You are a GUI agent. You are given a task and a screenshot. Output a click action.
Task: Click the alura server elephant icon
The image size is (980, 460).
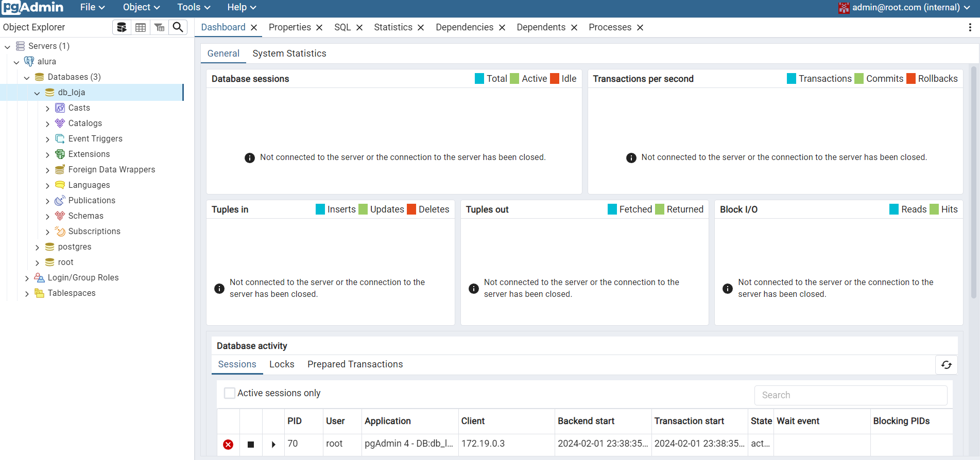pos(29,61)
